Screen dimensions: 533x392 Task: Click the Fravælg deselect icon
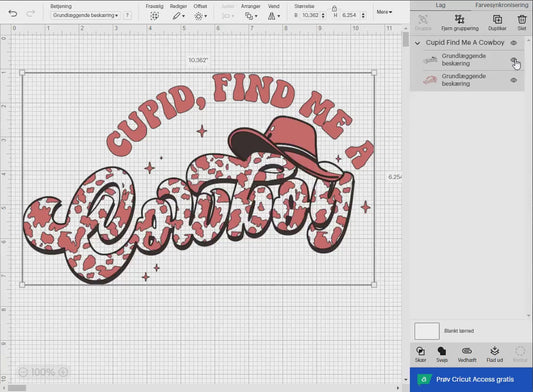pyautogui.click(x=155, y=16)
